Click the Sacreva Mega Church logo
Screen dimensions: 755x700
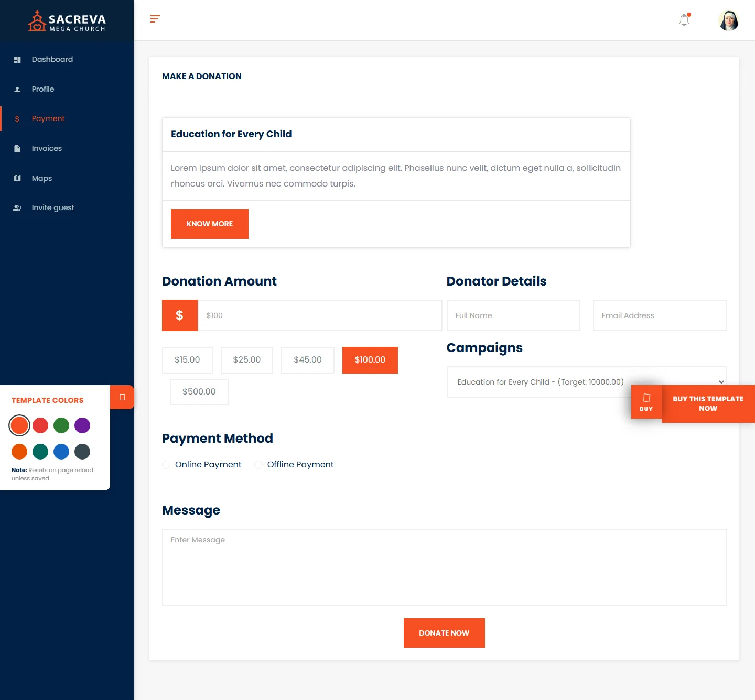point(67,21)
